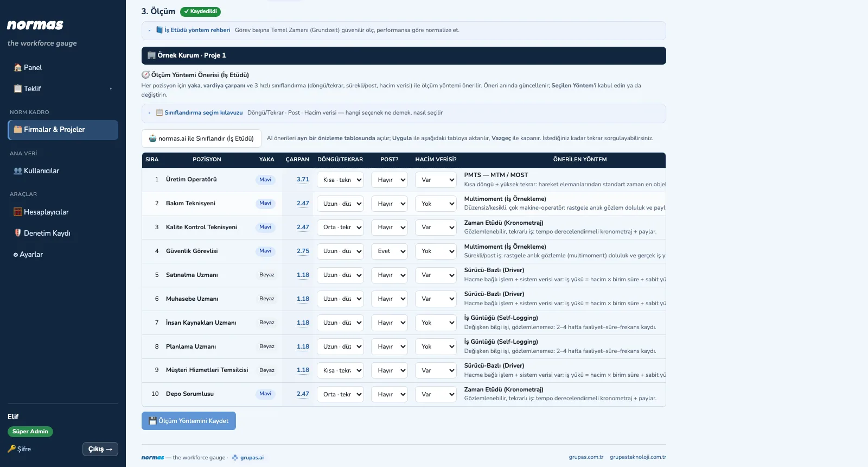Click the Kullanıcılar people icon
868x467 pixels.
[x=18, y=171]
